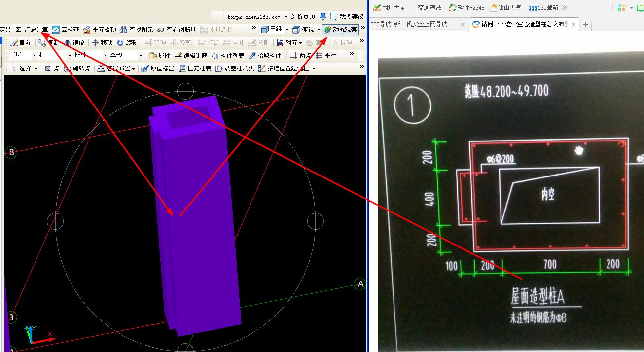Open 交通违法 bookmark in browser
The height and width of the screenshot is (352, 644).
tap(426, 7)
